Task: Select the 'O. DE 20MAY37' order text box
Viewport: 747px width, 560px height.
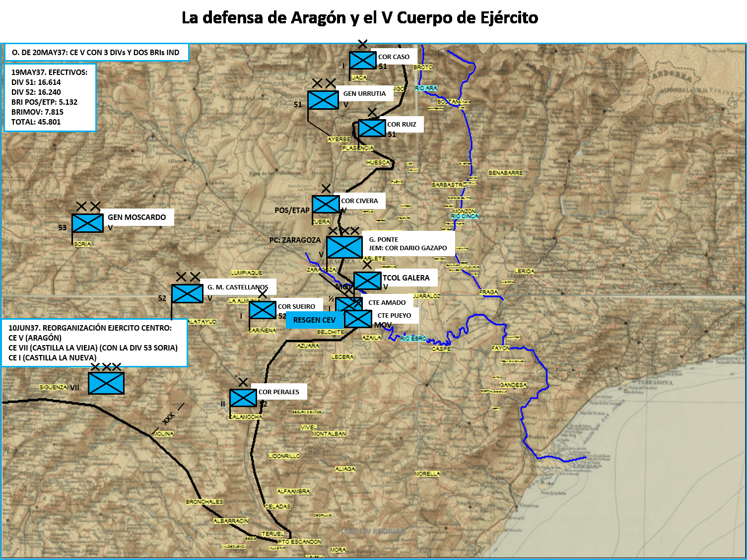Action: pyautogui.click(x=96, y=52)
